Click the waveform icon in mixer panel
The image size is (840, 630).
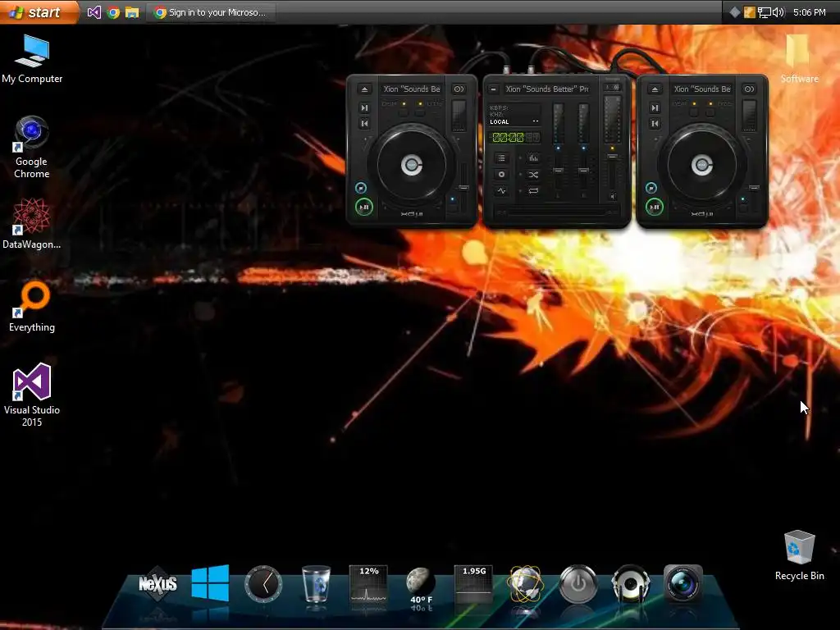[x=501, y=190]
